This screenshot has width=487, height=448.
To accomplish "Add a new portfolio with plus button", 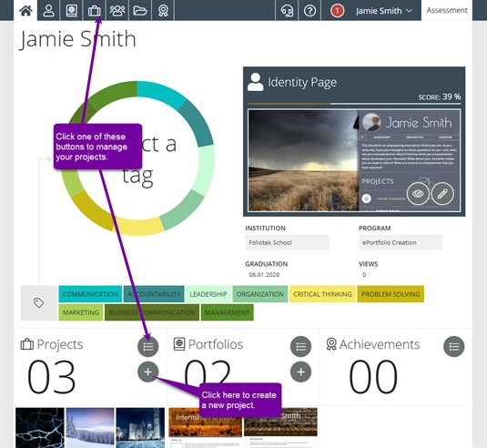I will pyautogui.click(x=300, y=372).
